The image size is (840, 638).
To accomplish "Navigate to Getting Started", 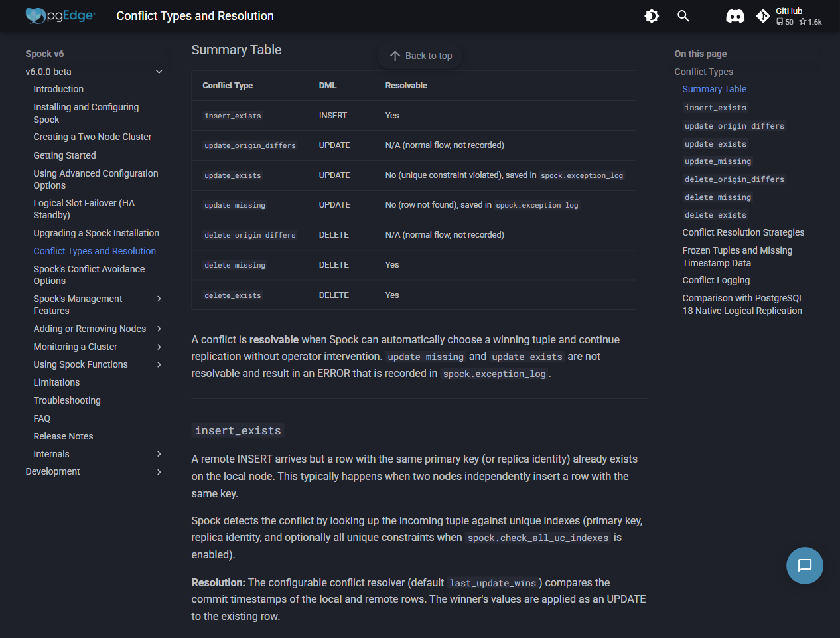I will click(x=64, y=155).
